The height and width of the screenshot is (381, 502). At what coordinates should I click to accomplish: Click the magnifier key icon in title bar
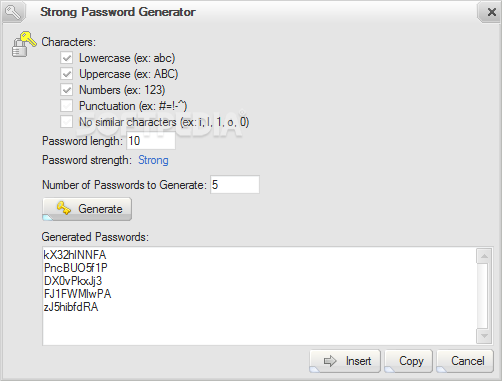(13, 12)
